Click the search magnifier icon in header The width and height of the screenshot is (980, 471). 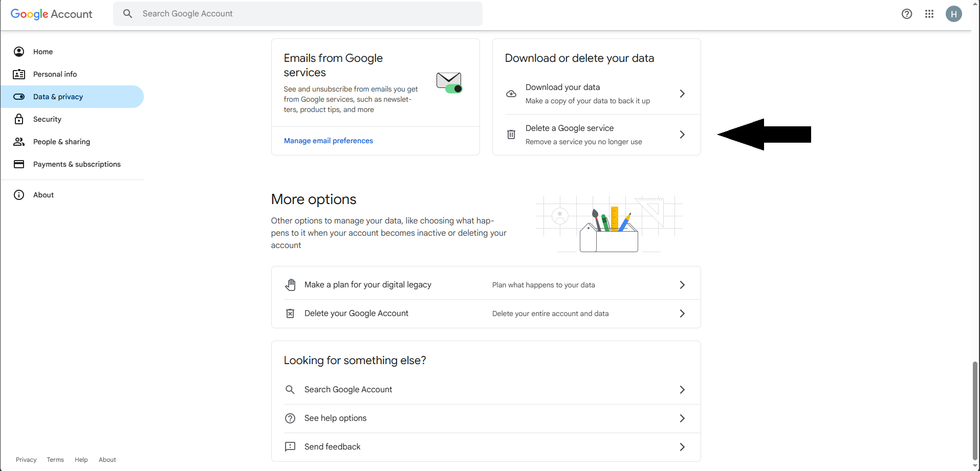click(x=128, y=14)
